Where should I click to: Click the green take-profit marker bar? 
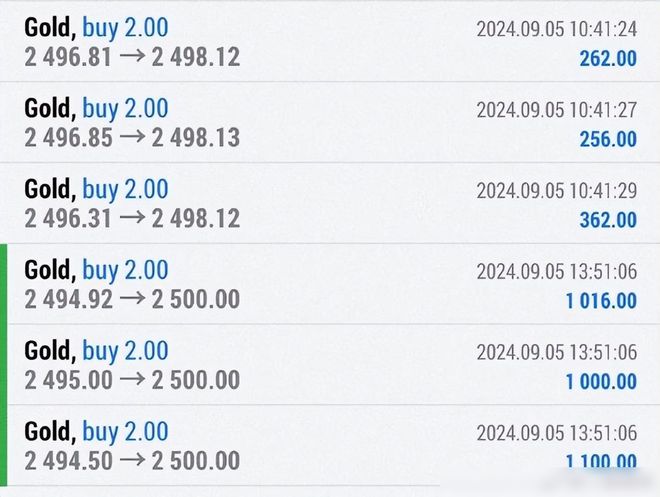point(3,364)
